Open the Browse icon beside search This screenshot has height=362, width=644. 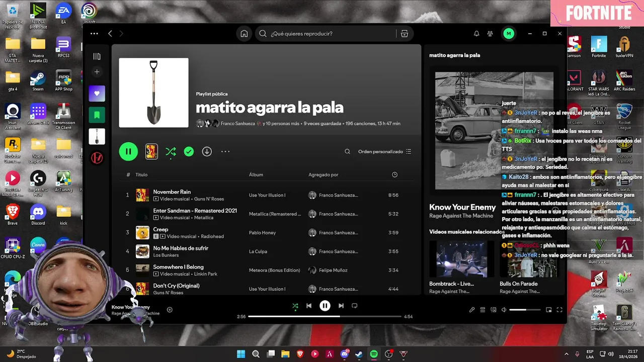tap(405, 34)
